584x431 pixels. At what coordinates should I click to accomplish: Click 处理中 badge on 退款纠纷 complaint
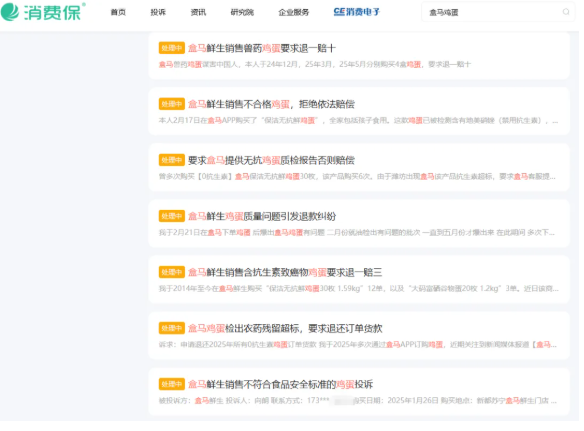pyautogui.click(x=172, y=216)
